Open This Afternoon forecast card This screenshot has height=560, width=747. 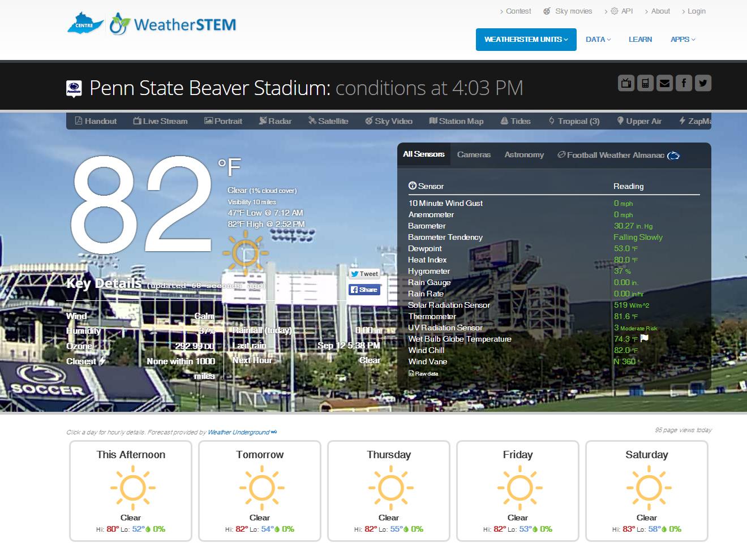[131, 491]
